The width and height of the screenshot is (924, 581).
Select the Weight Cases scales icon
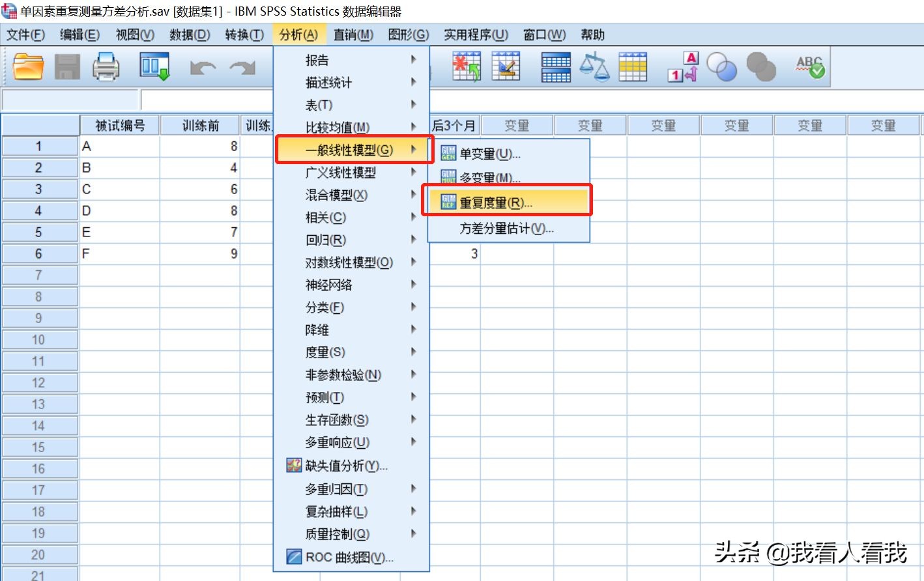[594, 66]
